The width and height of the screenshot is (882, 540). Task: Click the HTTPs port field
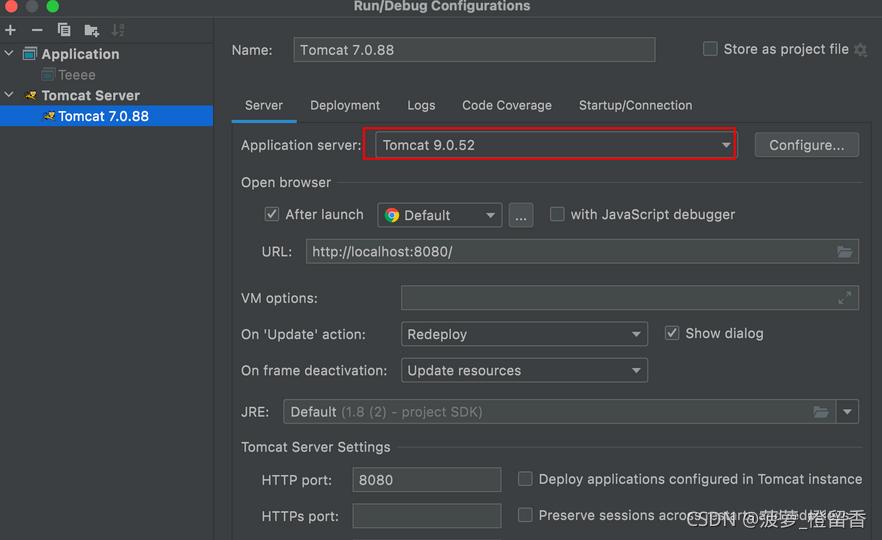pyautogui.click(x=426, y=516)
